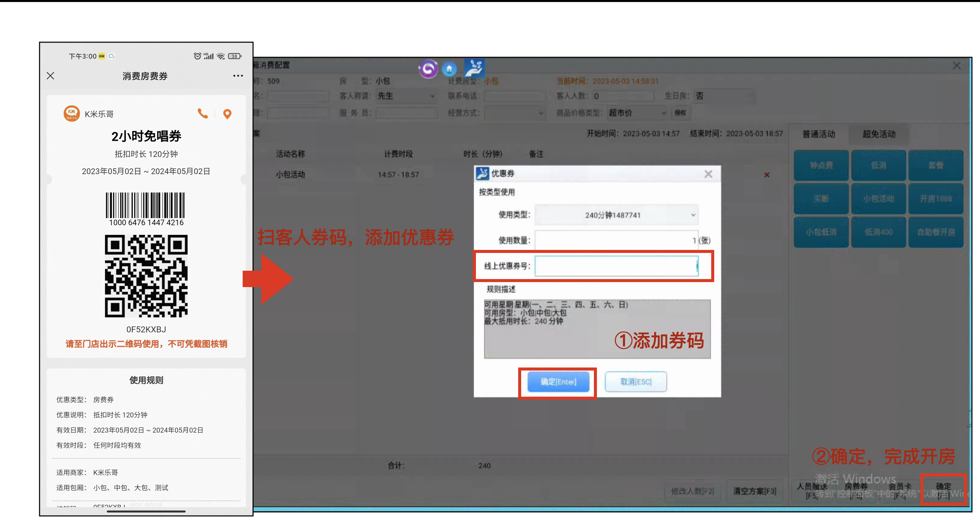Click the 人员赠送 button
Viewport: 980px width, 532px height.
[811, 491]
